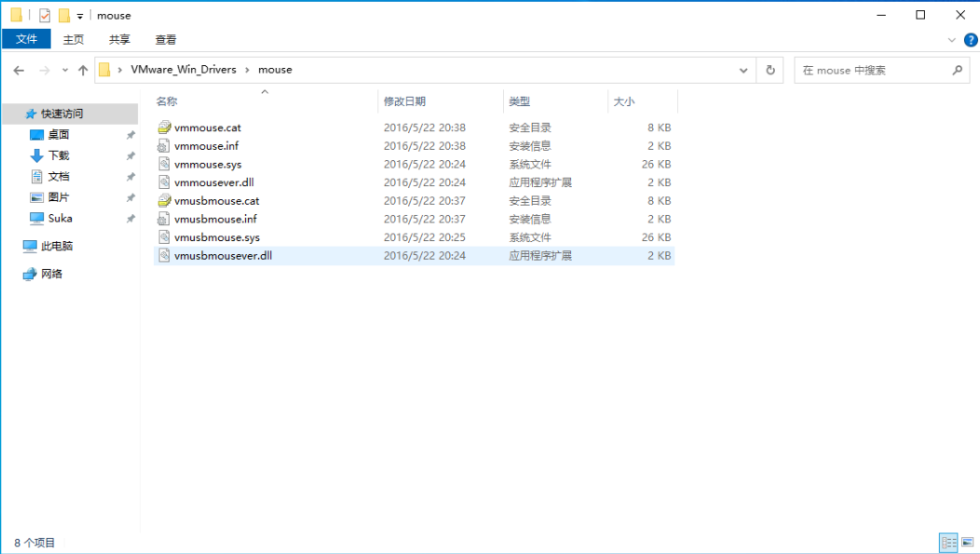The image size is (980, 554).
Task: Select the vmmousever.dll file name
Action: click(x=213, y=182)
